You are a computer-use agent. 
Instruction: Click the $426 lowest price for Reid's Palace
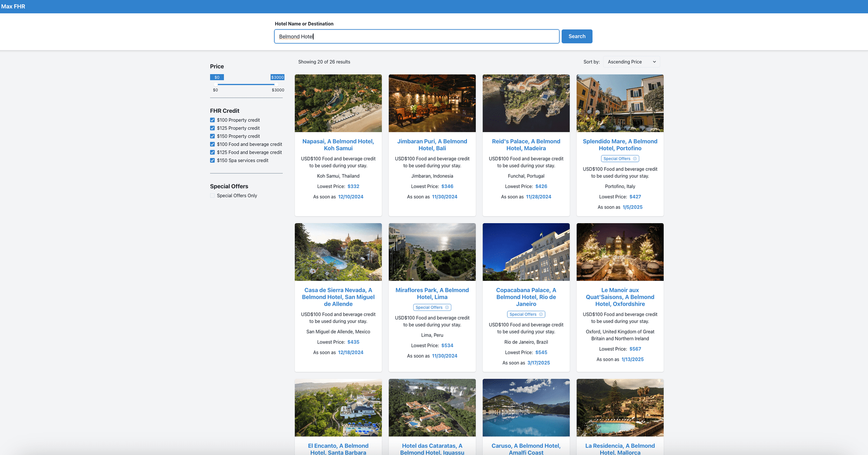[541, 187]
